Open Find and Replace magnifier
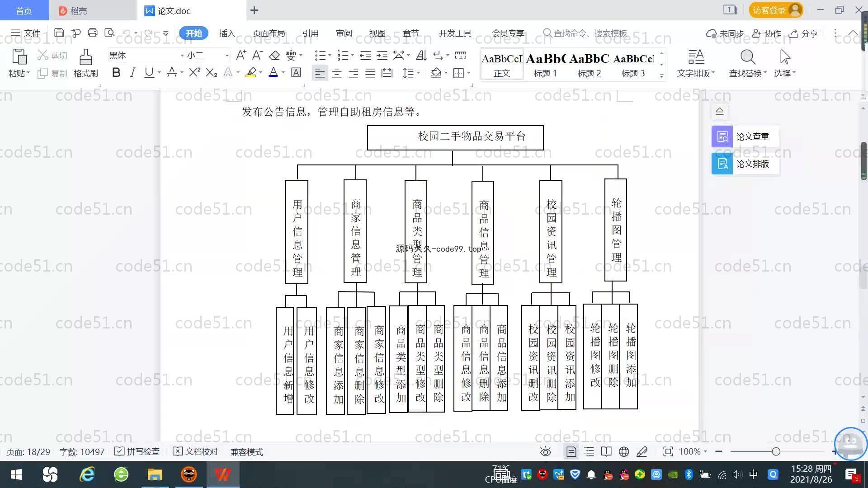 click(x=748, y=57)
